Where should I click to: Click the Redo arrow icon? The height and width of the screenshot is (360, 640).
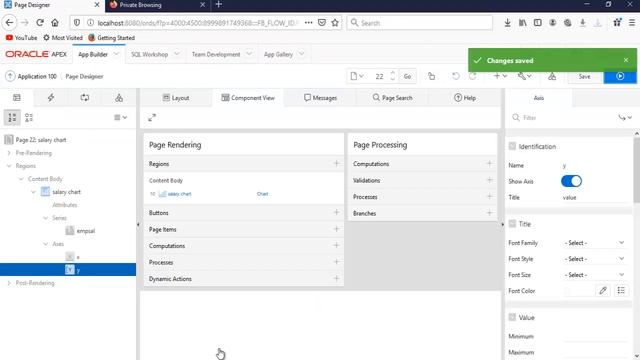pyautogui.click(x=473, y=76)
